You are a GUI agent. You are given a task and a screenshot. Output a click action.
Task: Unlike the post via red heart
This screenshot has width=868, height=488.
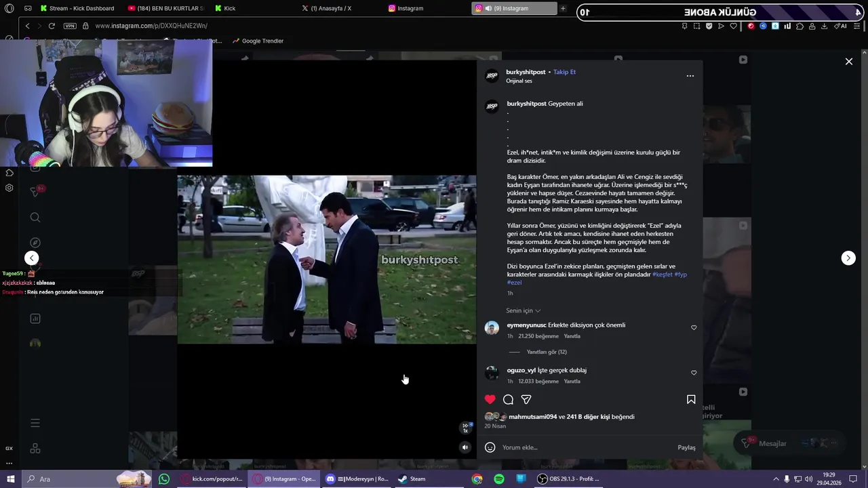tap(490, 399)
